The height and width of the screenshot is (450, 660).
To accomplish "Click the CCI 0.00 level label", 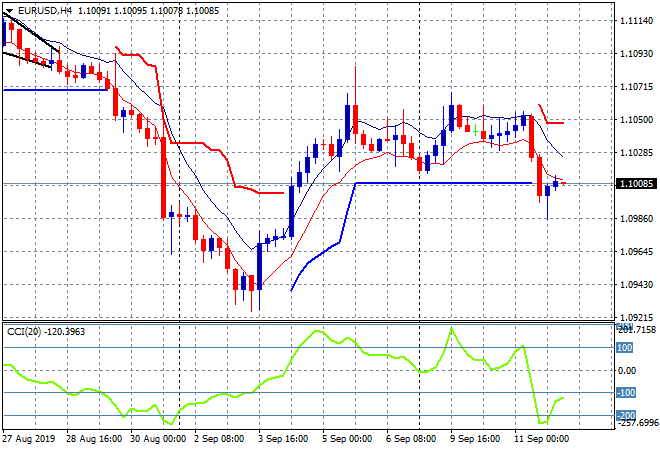I will (627, 370).
